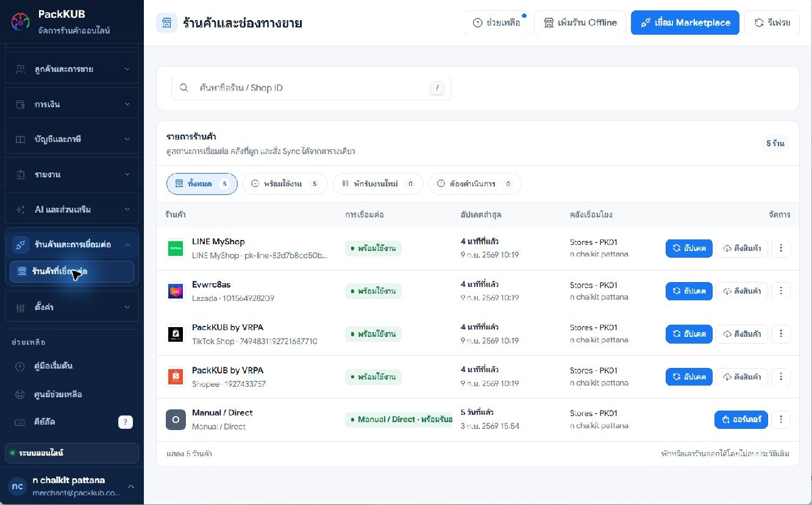
Task: Focus the shop name search field
Action: click(x=311, y=88)
